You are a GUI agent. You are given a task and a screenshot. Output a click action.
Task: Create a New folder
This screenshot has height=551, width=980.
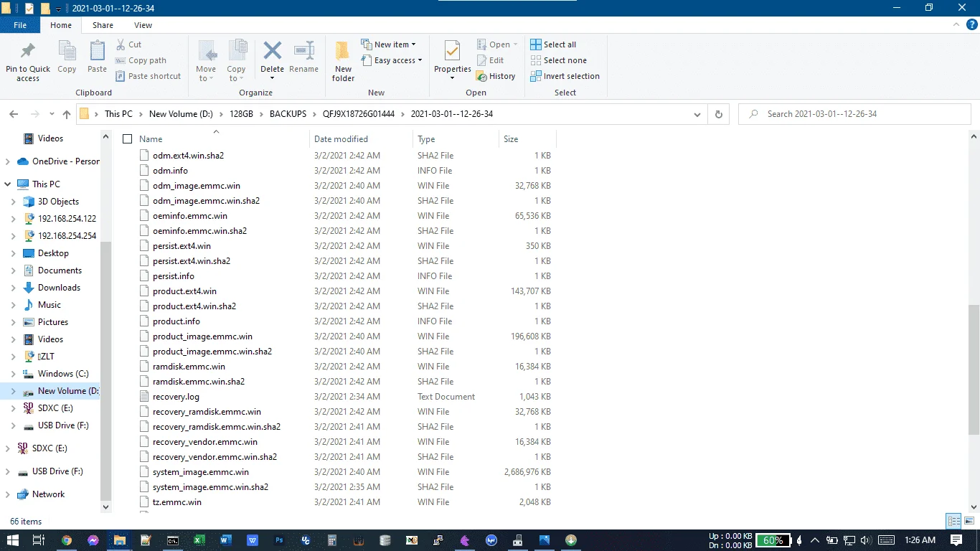343,61
